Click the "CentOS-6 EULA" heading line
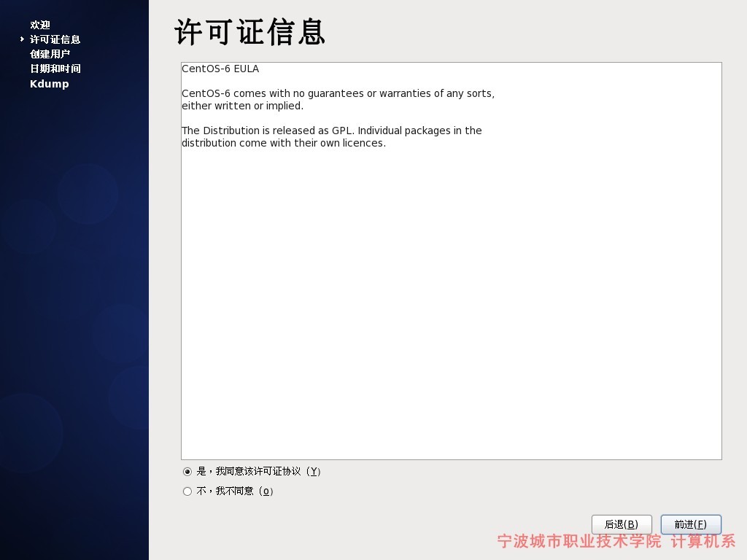The image size is (747, 560). (x=220, y=69)
